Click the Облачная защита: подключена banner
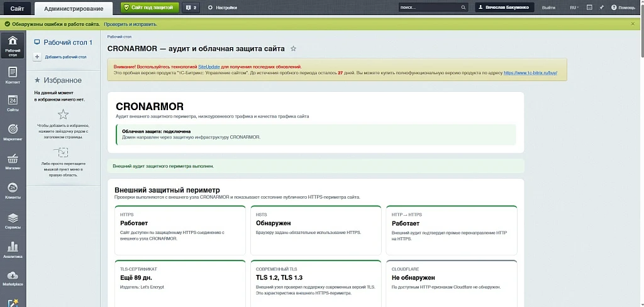The height and width of the screenshot is (307, 644). pyautogui.click(x=316, y=135)
